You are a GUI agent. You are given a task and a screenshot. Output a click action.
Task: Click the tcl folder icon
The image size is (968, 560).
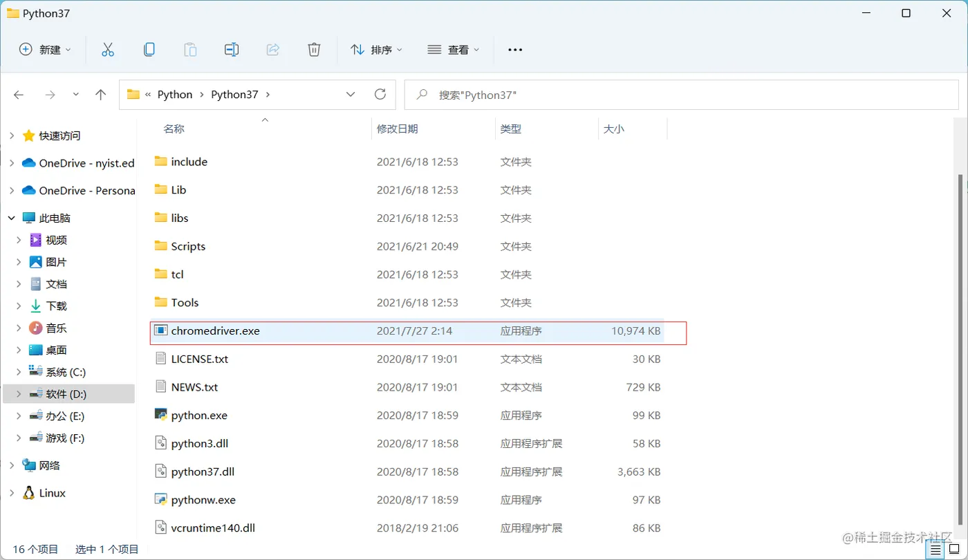click(161, 274)
